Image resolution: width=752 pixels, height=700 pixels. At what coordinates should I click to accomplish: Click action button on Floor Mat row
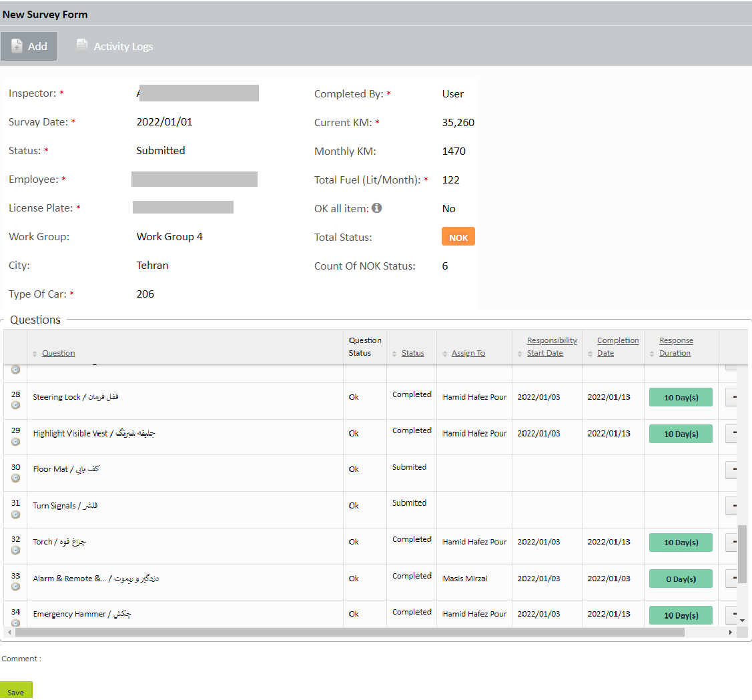pyautogui.click(x=732, y=470)
